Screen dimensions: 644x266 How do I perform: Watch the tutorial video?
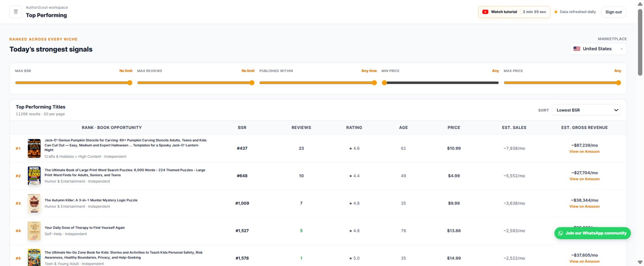pos(514,12)
